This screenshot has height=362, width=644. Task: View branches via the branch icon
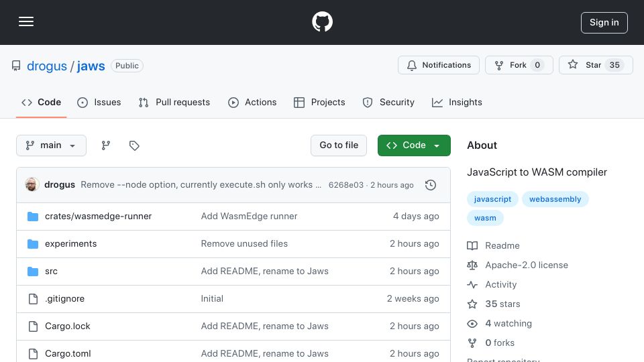(106, 145)
